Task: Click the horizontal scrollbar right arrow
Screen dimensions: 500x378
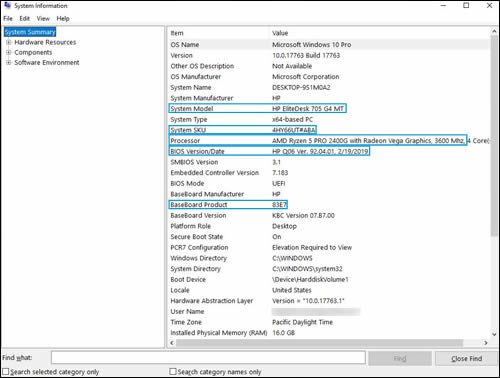Action: pos(486,343)
